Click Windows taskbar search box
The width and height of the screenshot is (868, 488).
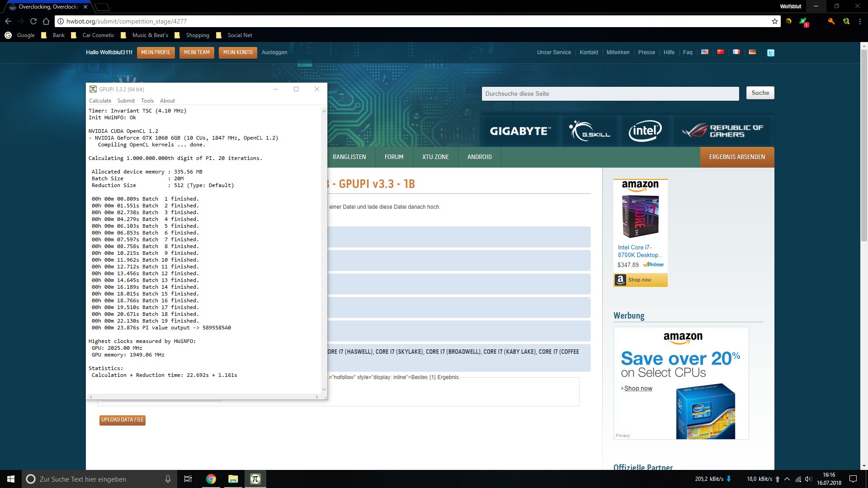(x=99, y=479)
